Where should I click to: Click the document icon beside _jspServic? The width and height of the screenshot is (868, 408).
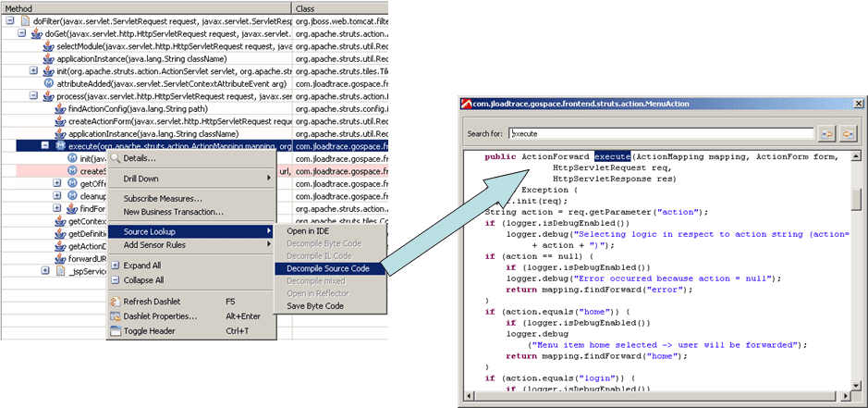(60, 271)
